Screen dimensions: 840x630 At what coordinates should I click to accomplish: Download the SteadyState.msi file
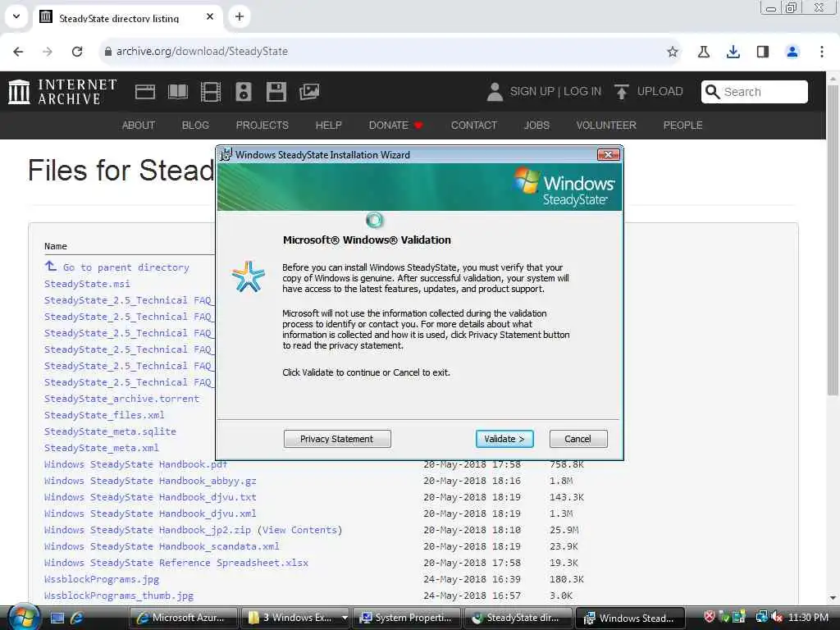pyautogui.click(x=87, y=284)
